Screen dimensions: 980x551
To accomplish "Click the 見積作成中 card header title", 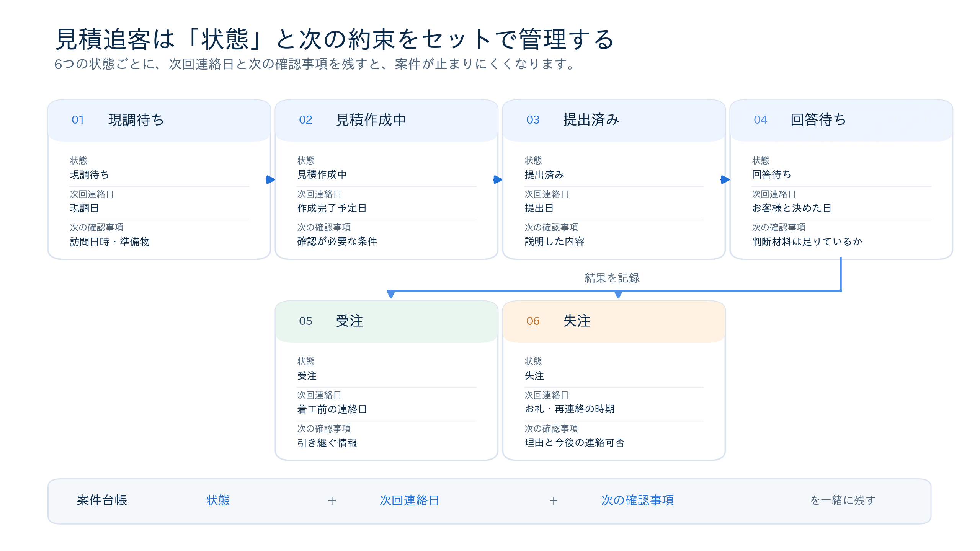I will click(x=371, y=120).
